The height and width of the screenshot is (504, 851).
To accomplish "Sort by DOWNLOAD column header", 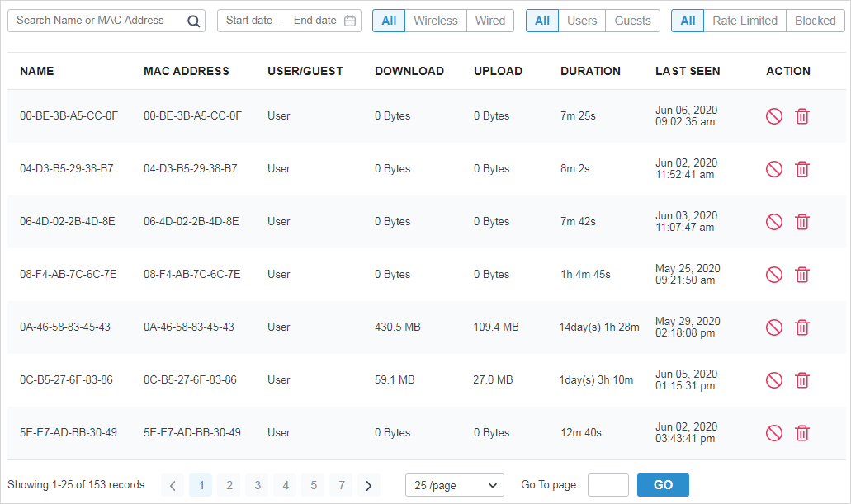I will (409, 71).
